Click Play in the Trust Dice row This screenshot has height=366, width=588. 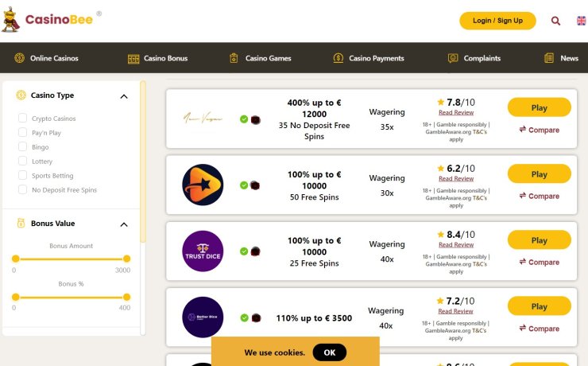tap(540, 239)
